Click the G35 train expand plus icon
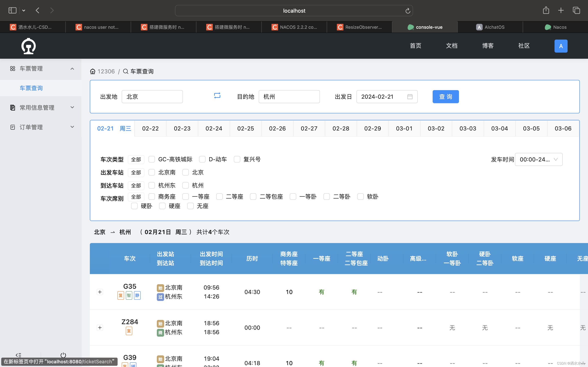The height and width of the screenshot is (367, 588). tap(99, 292)
